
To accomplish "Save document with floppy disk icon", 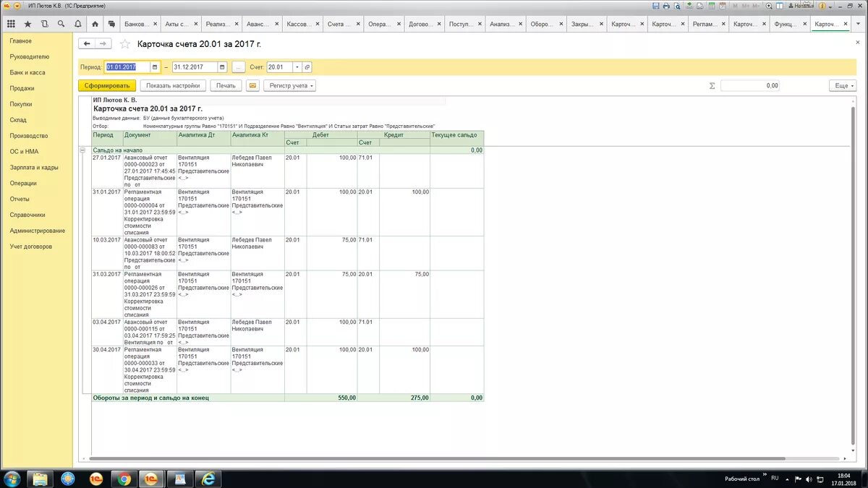I will [655, 5].
